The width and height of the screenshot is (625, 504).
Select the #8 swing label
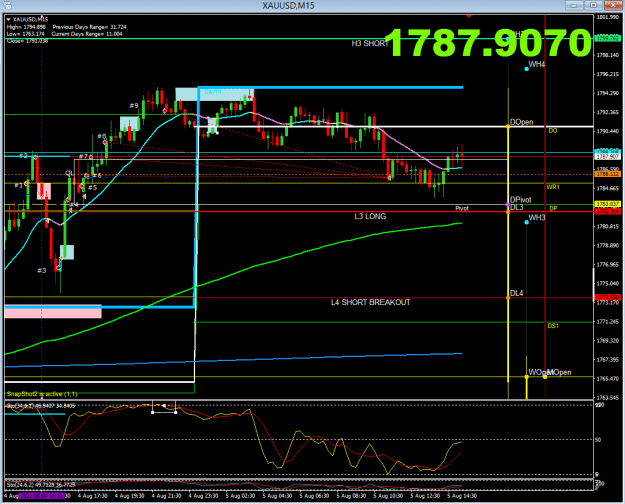[x=102, y=136]
